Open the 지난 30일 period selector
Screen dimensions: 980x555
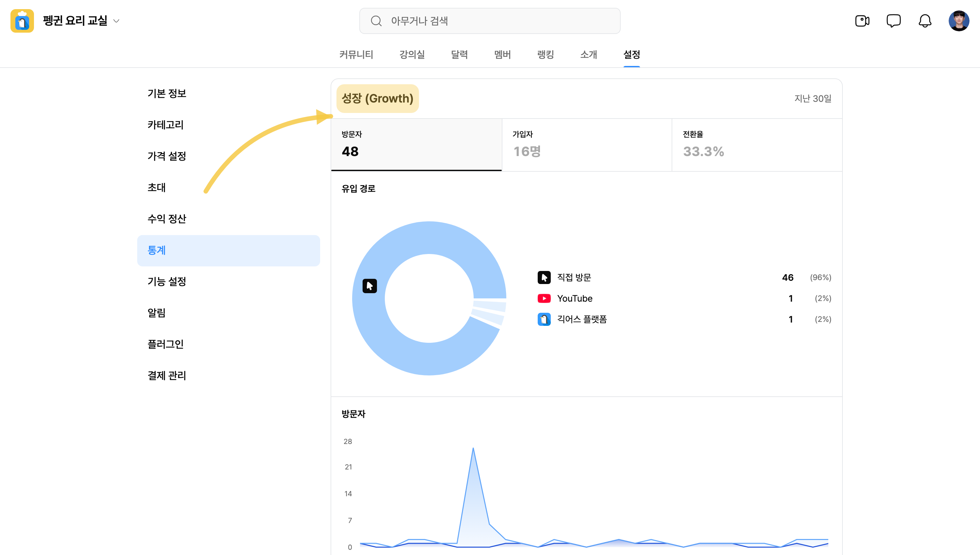click(813, 99)
